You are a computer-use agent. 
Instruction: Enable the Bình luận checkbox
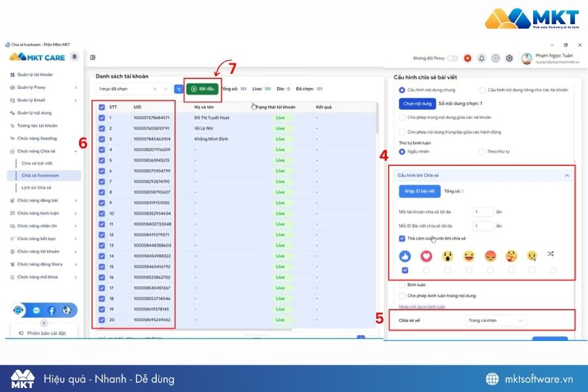point(402,285)
